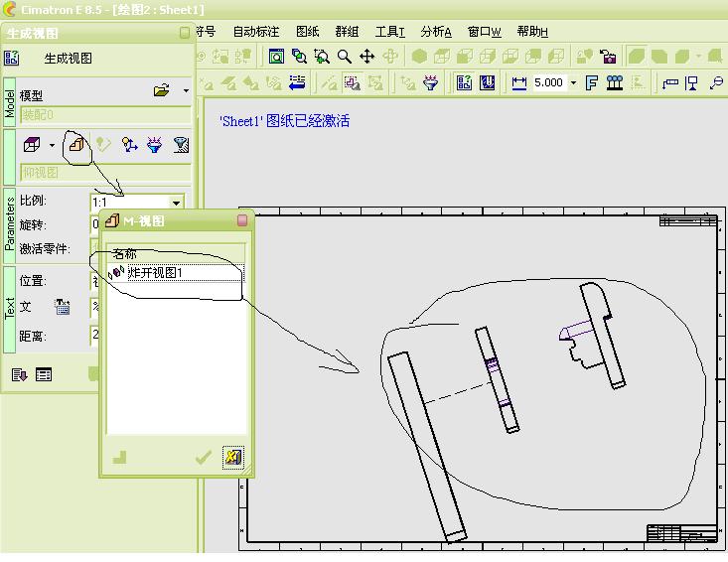Screen dimensions: 728x562
Task: Open the 帮助H menu
Action: pyautogui.click(x=532, y=32)
